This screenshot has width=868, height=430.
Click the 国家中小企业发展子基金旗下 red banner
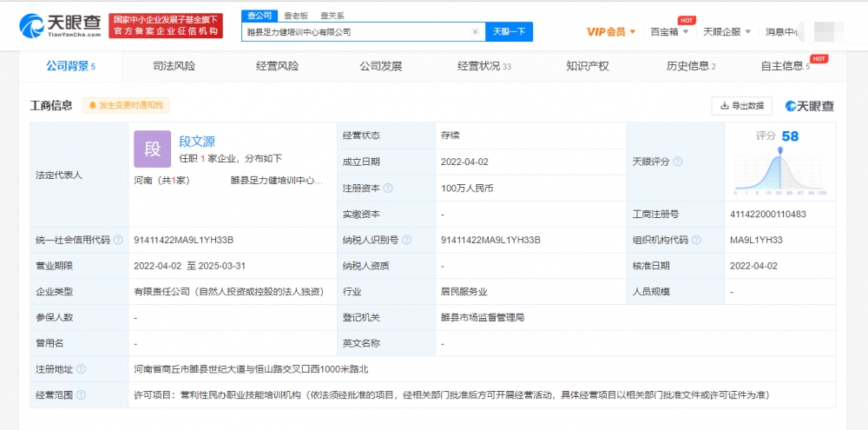tap(166, 25)
